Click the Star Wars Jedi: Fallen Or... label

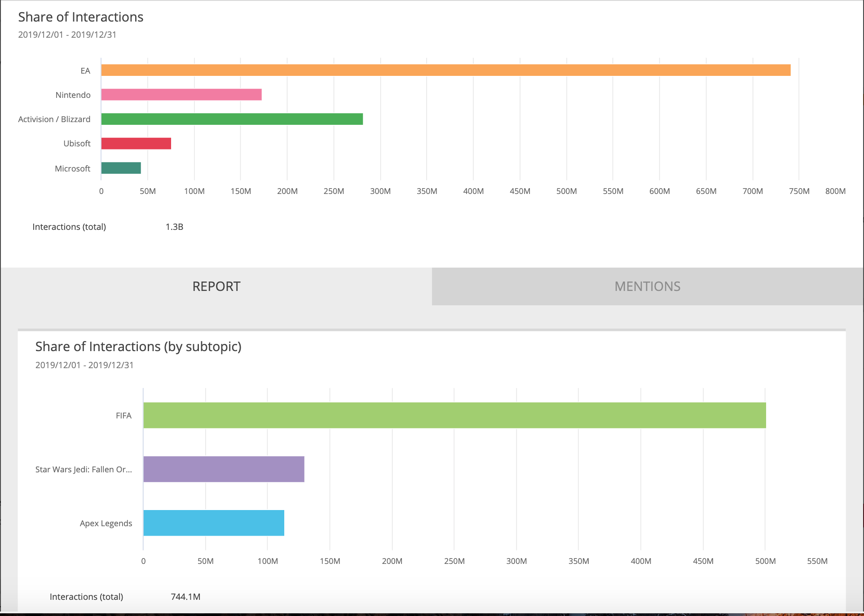coord(84,470)
